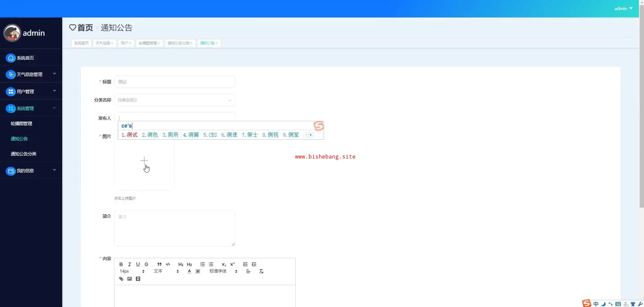Insert a video into the editor

point(138,279)
